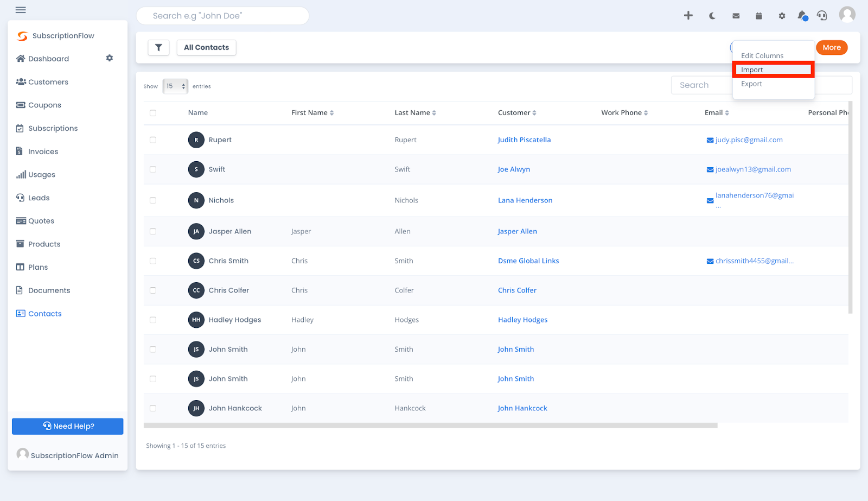Screen dimensions: 868x501
Task: Check the Chris Smith row checkbox
Action: click(x=153, y=261)
